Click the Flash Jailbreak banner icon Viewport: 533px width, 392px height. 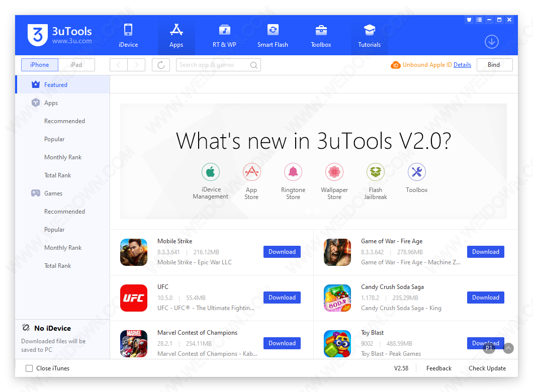[x=375, y=172]
